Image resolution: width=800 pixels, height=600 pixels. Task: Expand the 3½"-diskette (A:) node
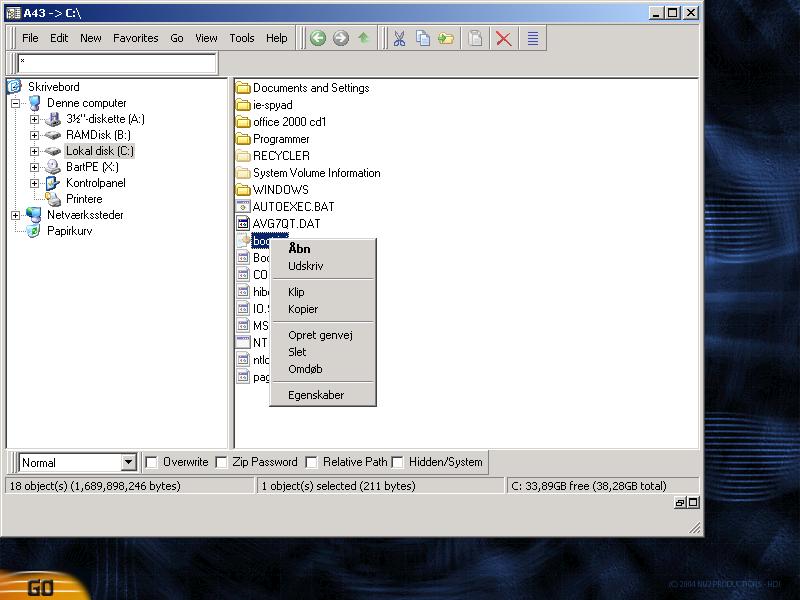pyautogui.click(x=34, y=119)
